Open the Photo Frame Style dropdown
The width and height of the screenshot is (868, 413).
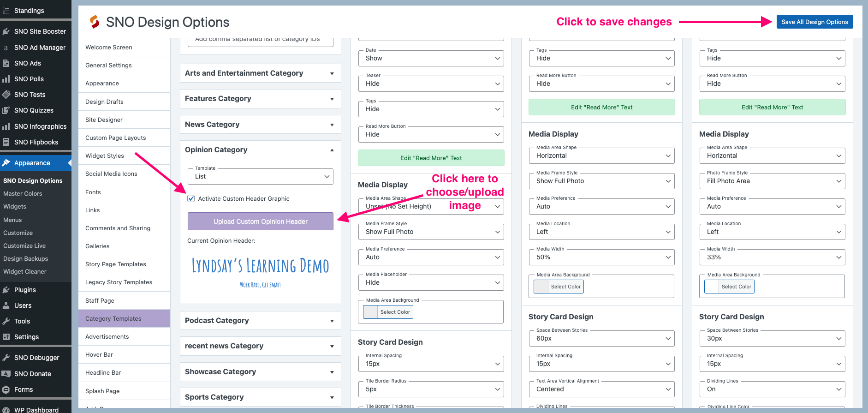point(772,181)
